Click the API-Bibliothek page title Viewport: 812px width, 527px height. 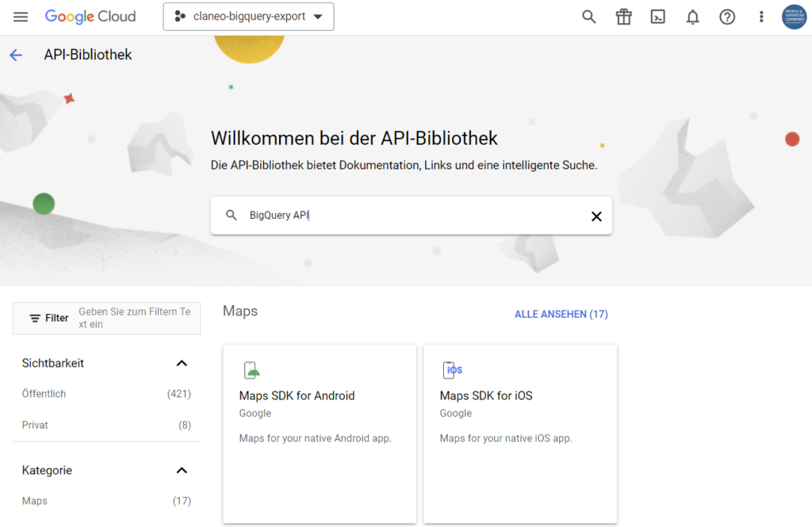pos(88,55)
